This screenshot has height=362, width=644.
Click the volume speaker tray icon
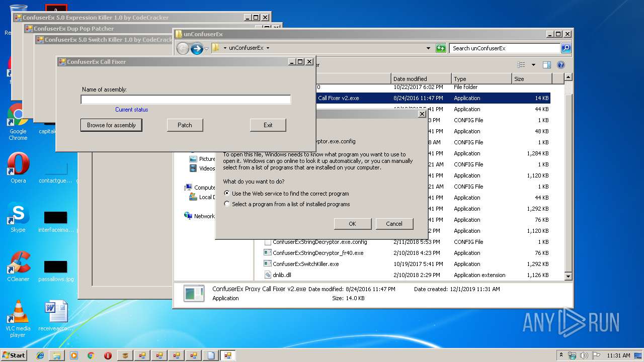pyautogui.click(x=584, y=355)
